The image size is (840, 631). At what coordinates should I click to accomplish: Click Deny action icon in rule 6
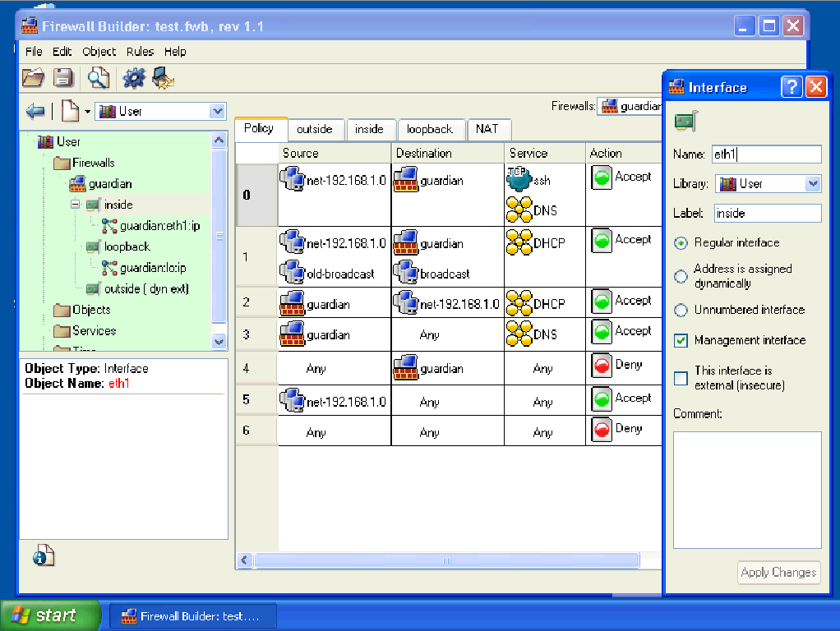pos(602,429)
